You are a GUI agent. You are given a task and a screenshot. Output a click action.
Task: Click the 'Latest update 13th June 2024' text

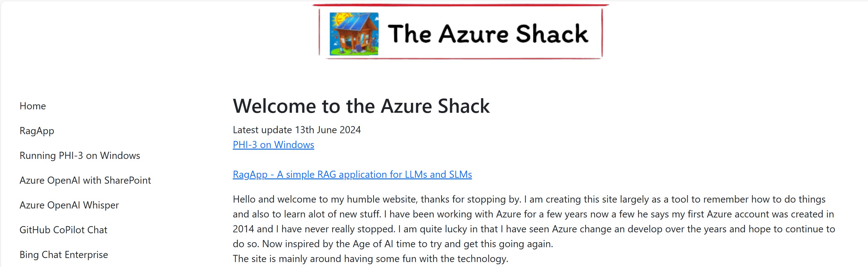296,130
